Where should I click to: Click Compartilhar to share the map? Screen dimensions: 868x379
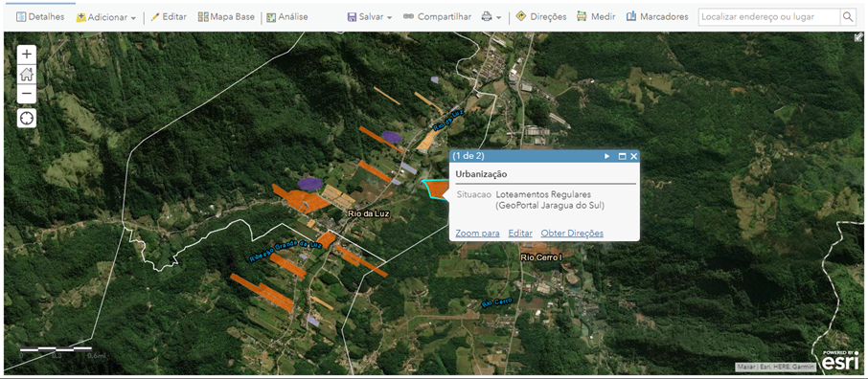[x=437, y=17]
